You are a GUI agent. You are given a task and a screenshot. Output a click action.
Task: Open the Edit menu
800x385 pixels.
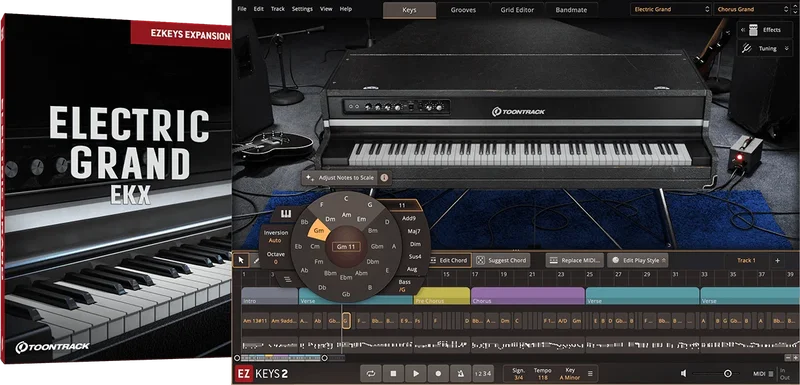(x=259, y=9)
